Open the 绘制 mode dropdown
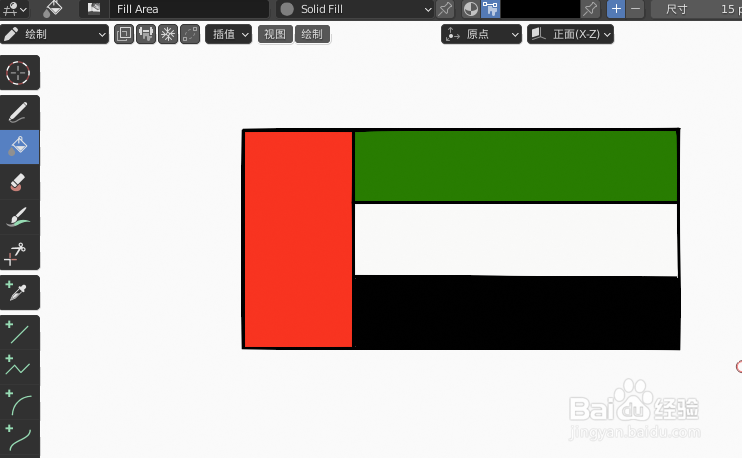This screenshot has width=742, height=458. tap(54, 34)
